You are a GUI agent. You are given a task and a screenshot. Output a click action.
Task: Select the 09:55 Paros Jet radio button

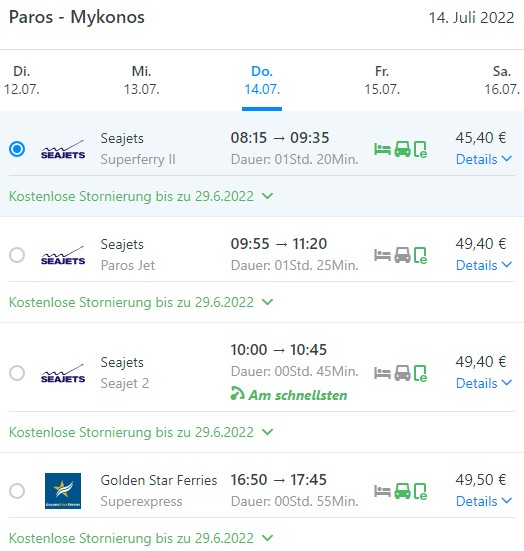pos(17,255)
